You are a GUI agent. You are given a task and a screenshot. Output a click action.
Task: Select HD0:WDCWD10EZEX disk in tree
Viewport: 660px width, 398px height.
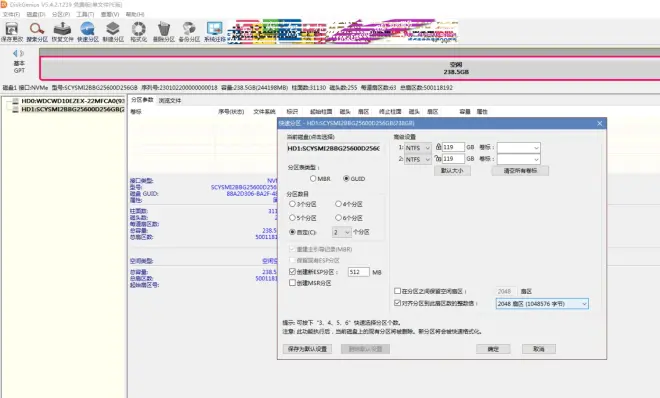click(72, 101)
